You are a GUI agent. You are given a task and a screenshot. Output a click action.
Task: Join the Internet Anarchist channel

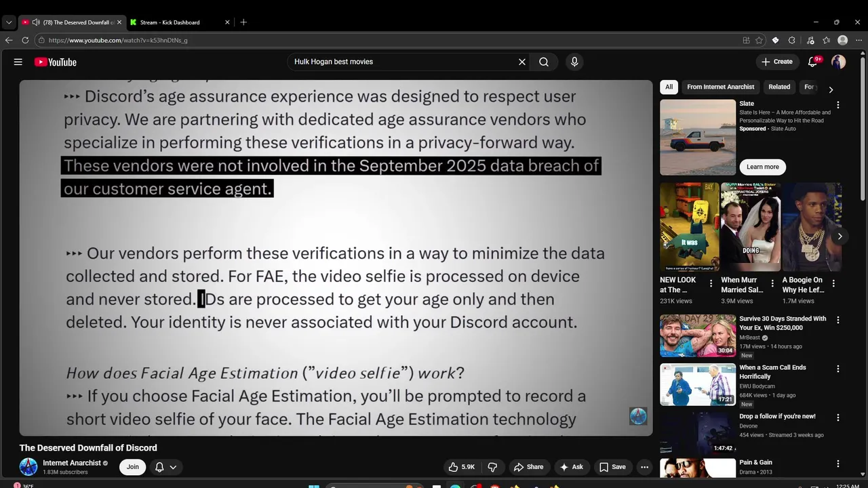coord(133,467)
